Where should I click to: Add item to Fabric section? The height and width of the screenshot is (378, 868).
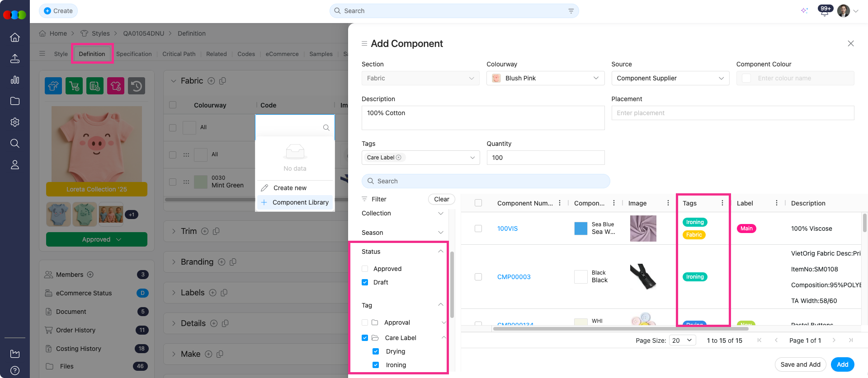click(211, 81)
